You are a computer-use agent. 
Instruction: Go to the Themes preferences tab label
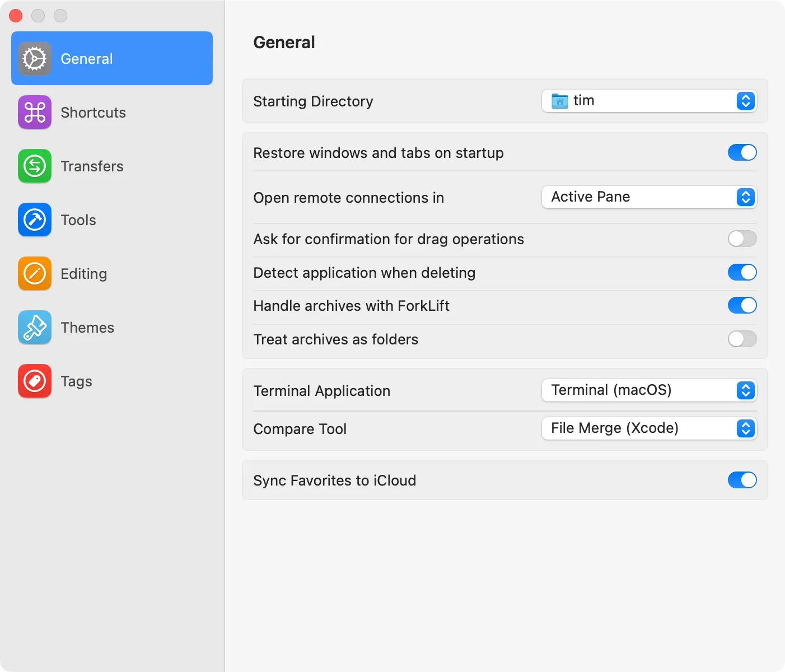click(87, 328)
